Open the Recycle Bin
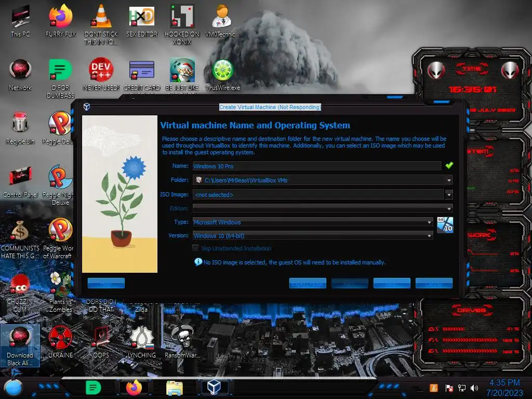Image resolution: width=532 pixels, height=399 pixels. pyautogui.click(x=20, y=128)
